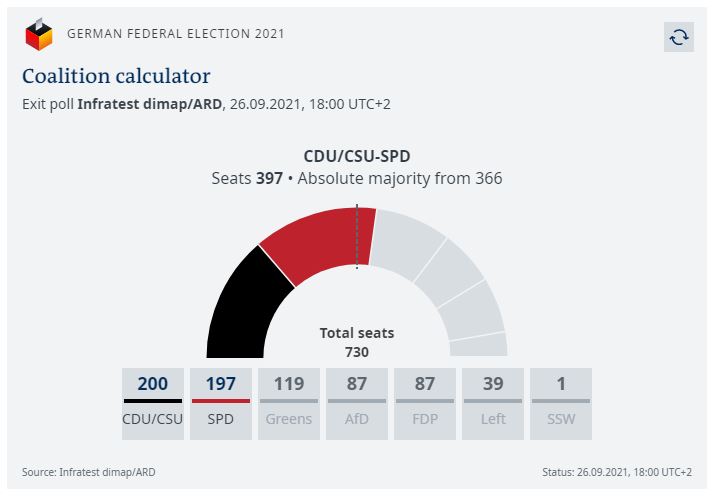Click the dashed absolute majority marker line
This screenshot has width=713, height=500.
[x=357, y=236]
